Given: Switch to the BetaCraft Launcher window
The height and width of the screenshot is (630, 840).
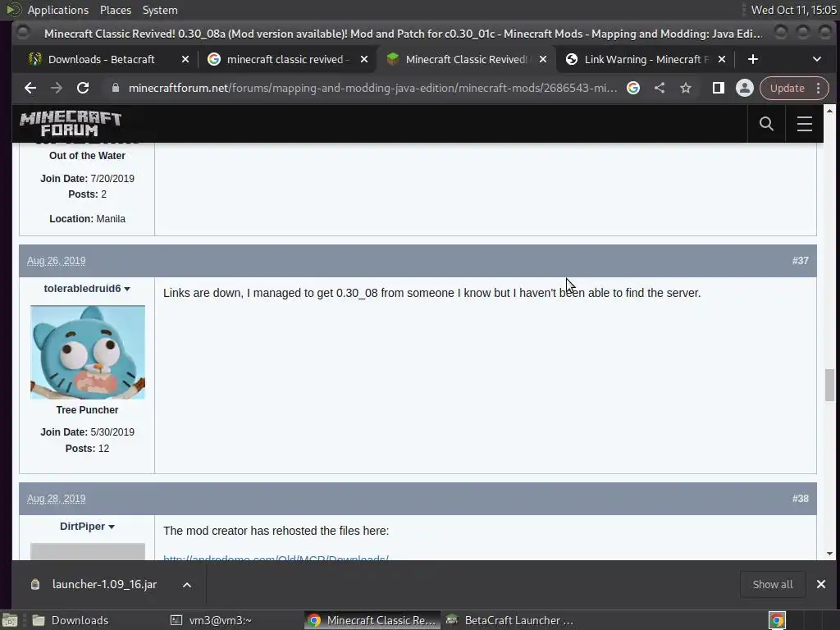Looking at the screenshot, I should click(x=512, y=620).
